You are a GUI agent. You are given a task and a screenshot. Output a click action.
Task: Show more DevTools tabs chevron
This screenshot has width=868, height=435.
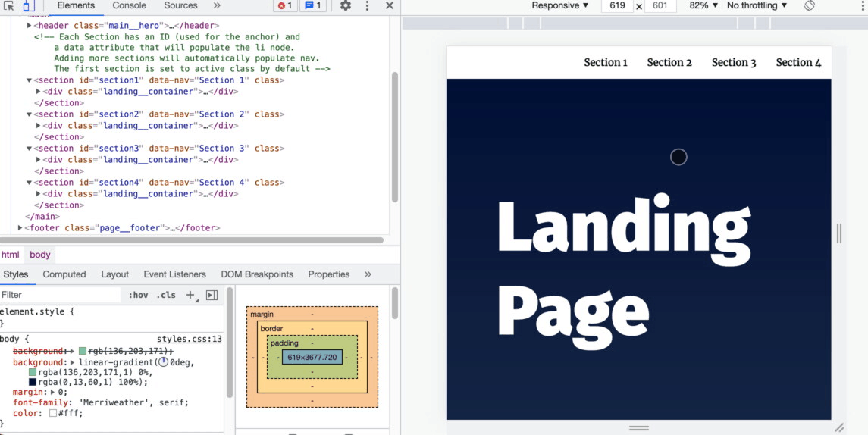tap(217, 5)
